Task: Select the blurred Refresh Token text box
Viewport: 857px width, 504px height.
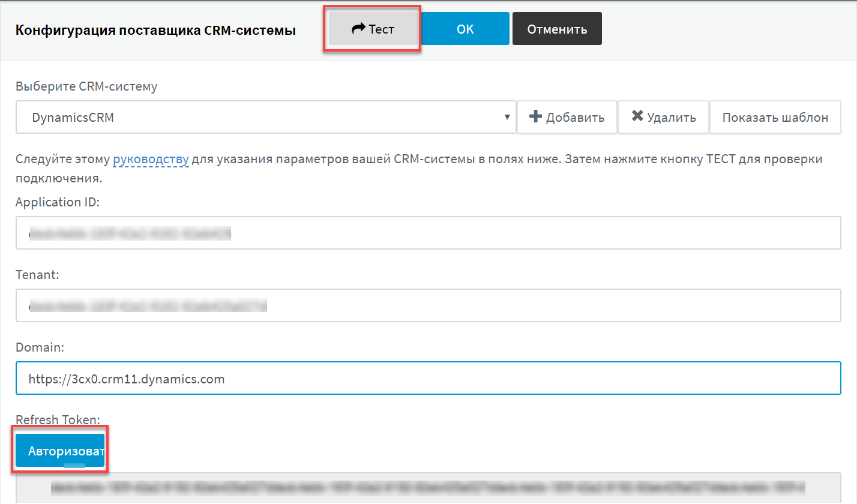Action: tap(428, 487)
